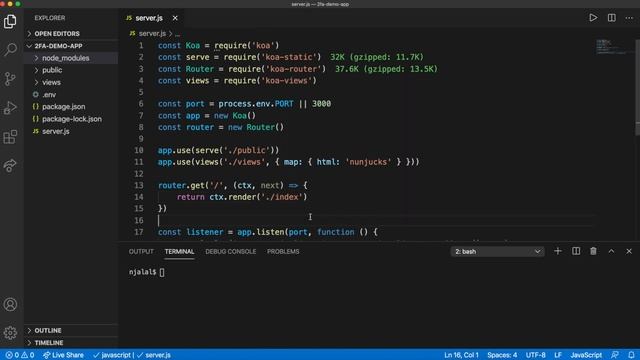This screenshot has height=360, width=640.
Task: Open the Source Control view
Action: point(10,79)
